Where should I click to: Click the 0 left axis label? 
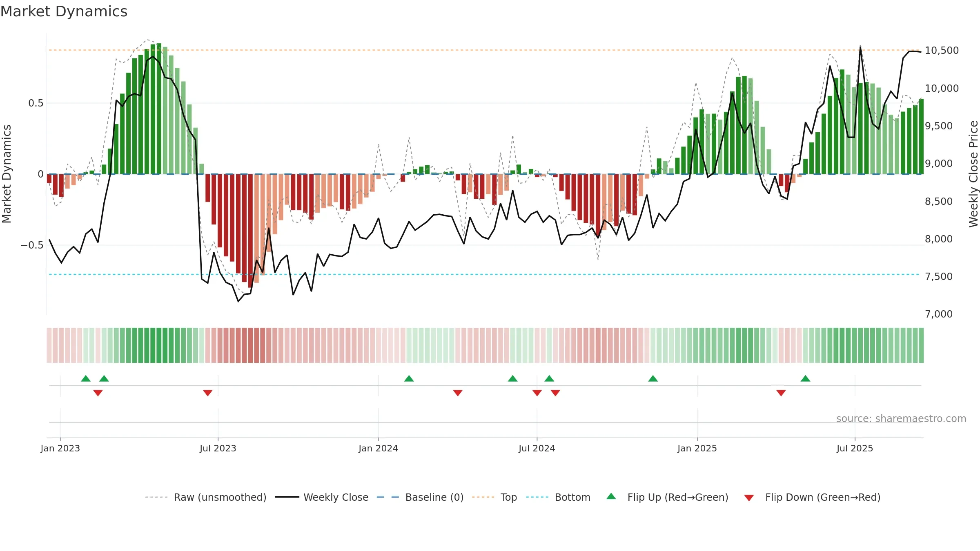click(40, 174)
